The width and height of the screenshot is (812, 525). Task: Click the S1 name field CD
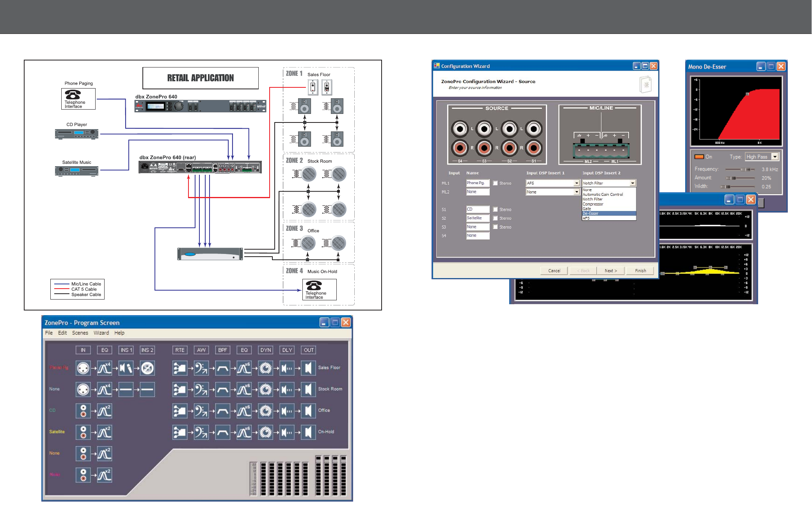(478, 209)
